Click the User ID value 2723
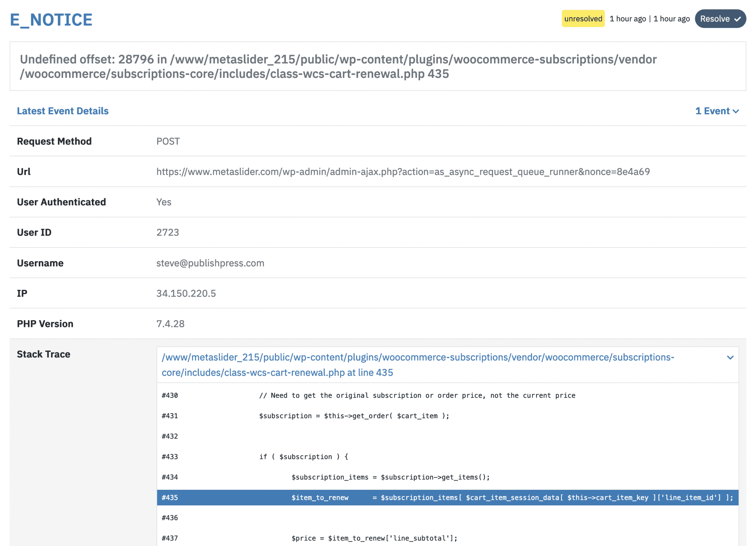 click(x=168, y=232)
